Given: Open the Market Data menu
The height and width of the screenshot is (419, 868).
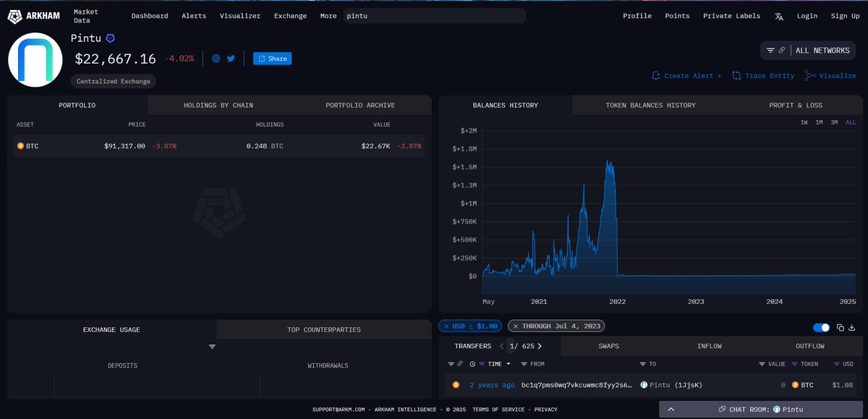Looking at the screenshot, I should point(86,16).
